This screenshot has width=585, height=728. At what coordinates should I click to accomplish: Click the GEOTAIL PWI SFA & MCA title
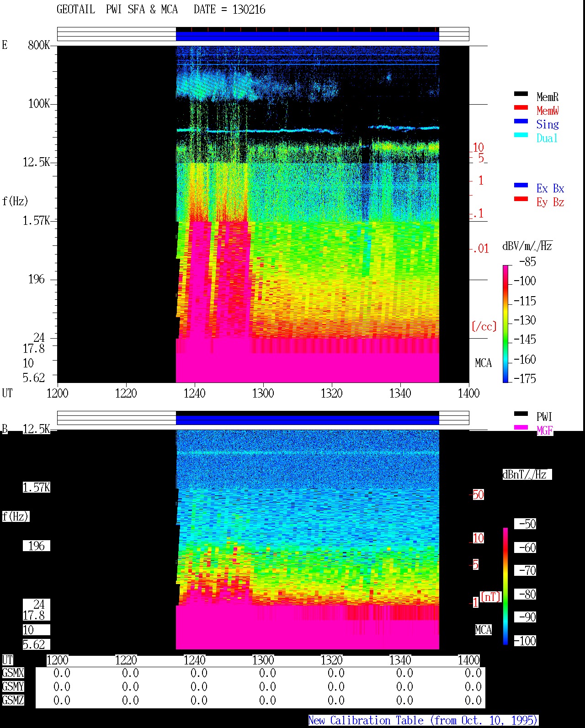click(117, 10)
